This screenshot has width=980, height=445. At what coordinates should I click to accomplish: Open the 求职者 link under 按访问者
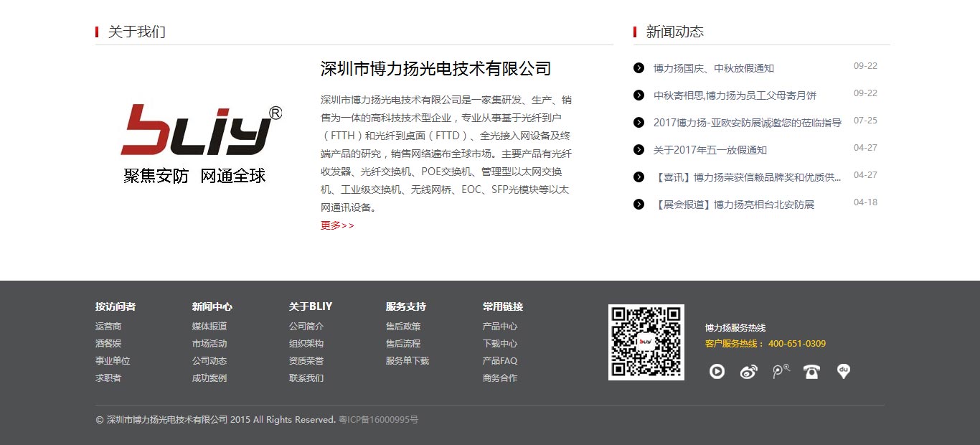(x=109, y=378)
